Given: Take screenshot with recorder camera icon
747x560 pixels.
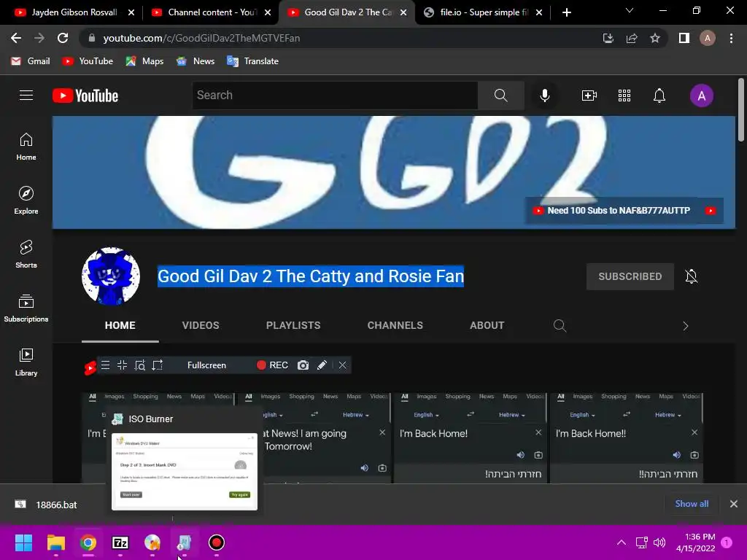Looking at the screenshot, I should click(303, 365).
